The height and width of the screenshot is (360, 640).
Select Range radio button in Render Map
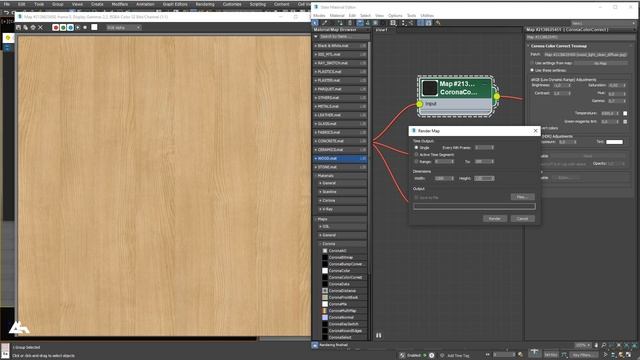coord(416,162)
